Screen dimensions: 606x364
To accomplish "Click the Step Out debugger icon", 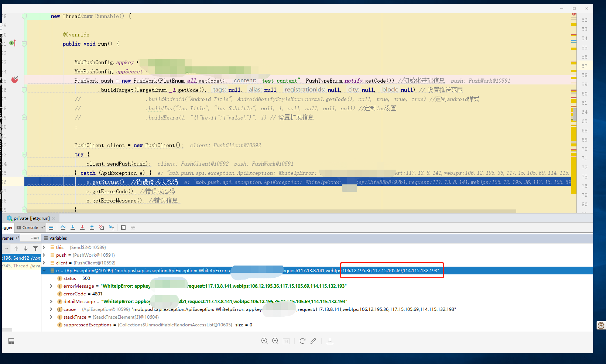I will [x=92, y=228].
